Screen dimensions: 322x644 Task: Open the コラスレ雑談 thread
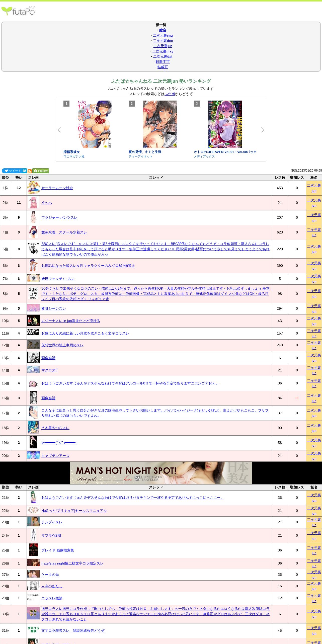pos(52,598)
